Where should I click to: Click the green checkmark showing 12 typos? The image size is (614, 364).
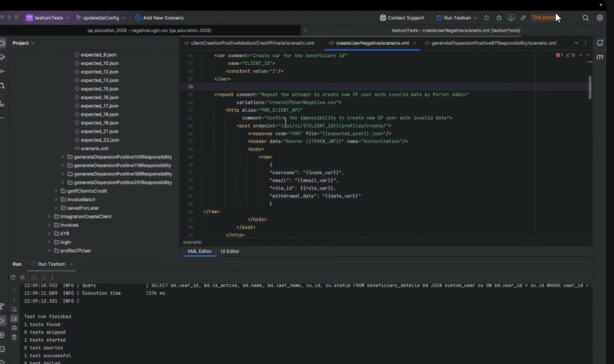570,55
